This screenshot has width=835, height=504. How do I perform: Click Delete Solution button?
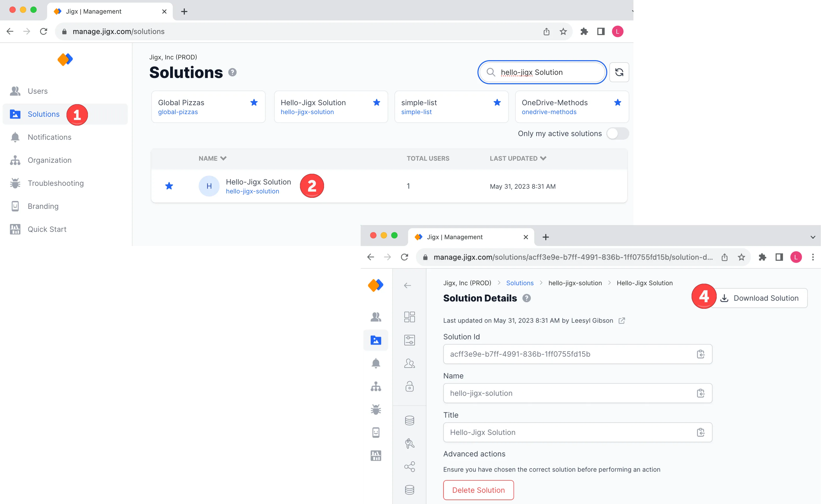point(478,490)
